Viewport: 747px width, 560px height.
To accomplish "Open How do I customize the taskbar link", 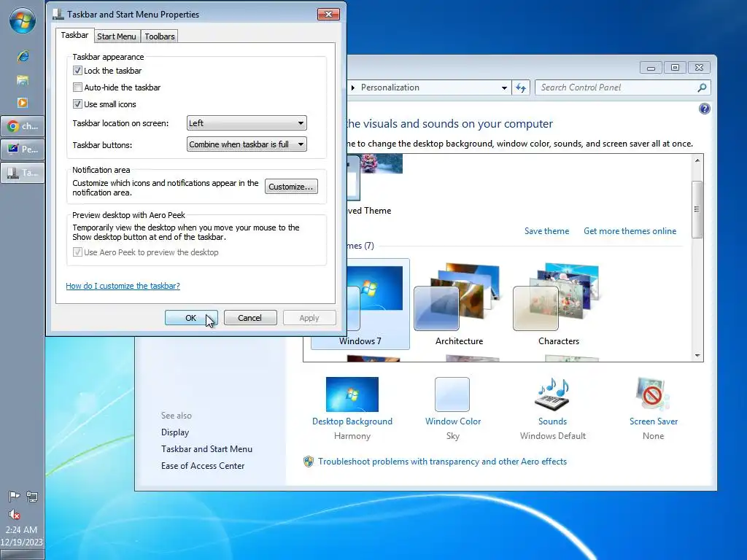I will click(x=123, y=286).
